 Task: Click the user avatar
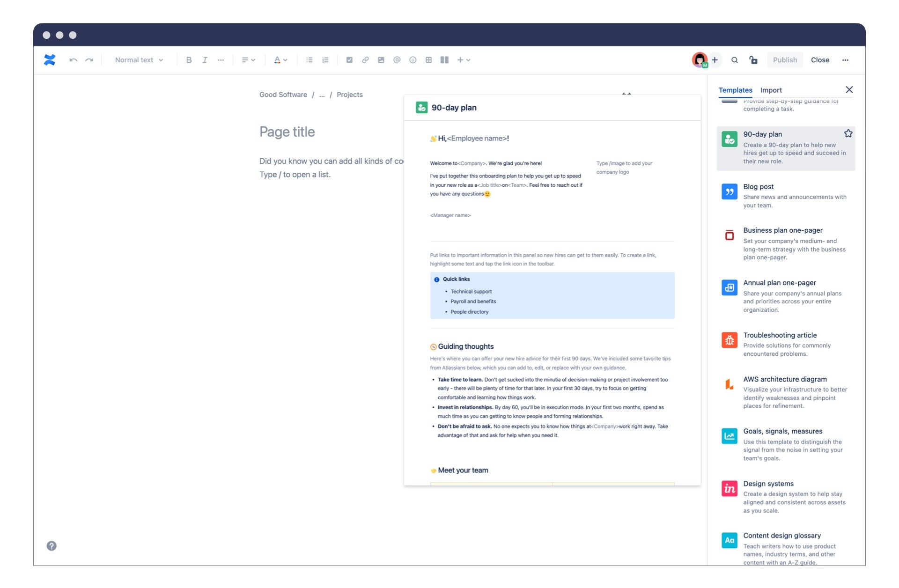pyautogui.click(x=700, y=60)
